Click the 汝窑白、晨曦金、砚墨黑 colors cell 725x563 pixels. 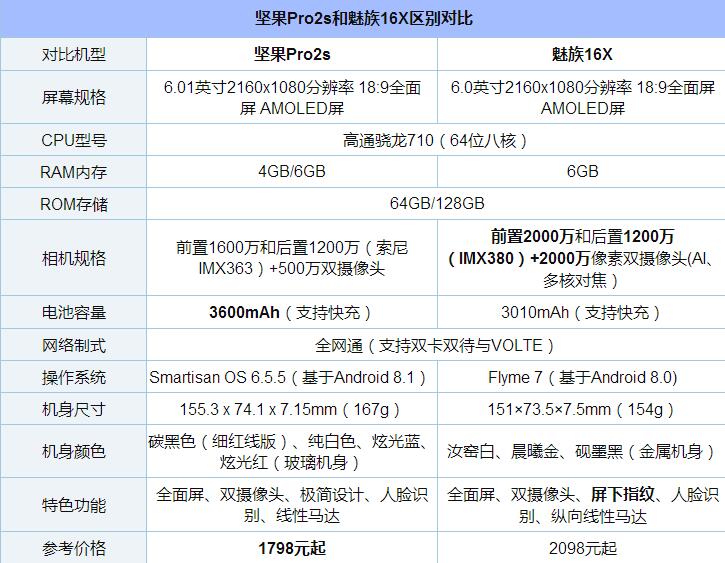(x=582, y=451)
